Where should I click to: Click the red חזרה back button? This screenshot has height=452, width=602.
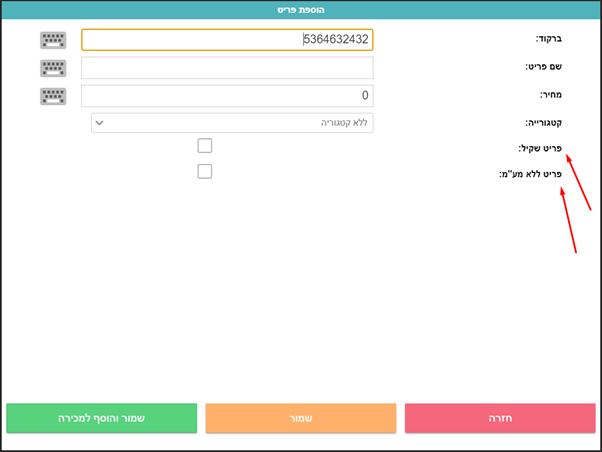[x=499, y=419]
